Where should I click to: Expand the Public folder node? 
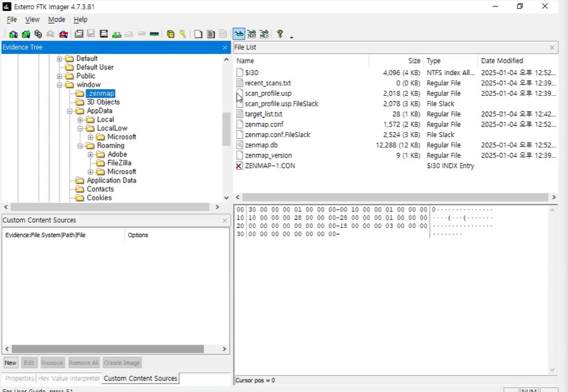(x=60, y=76)
